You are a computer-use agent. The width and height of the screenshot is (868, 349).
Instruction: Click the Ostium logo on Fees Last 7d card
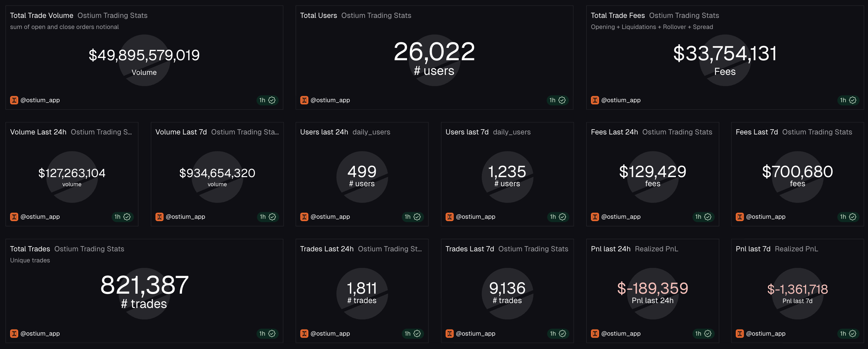(740, 216)
